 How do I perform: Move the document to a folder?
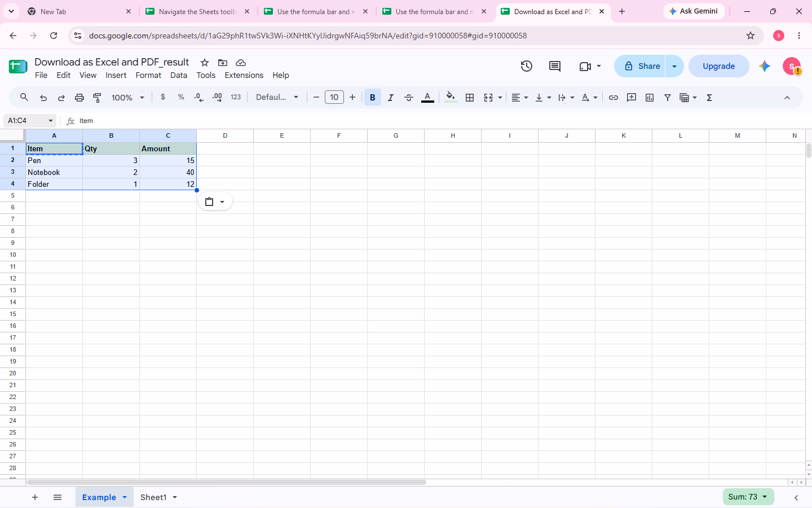[223, 63]
